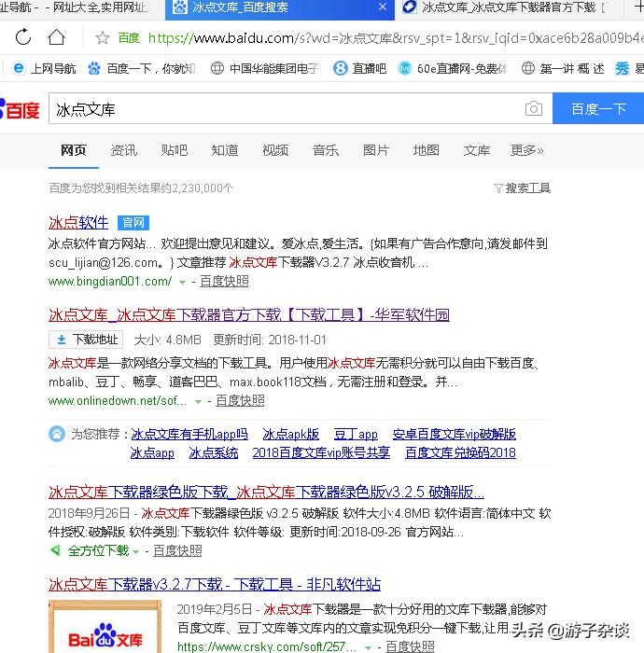Open suggestion 冰点apk版

coord(291,434)
